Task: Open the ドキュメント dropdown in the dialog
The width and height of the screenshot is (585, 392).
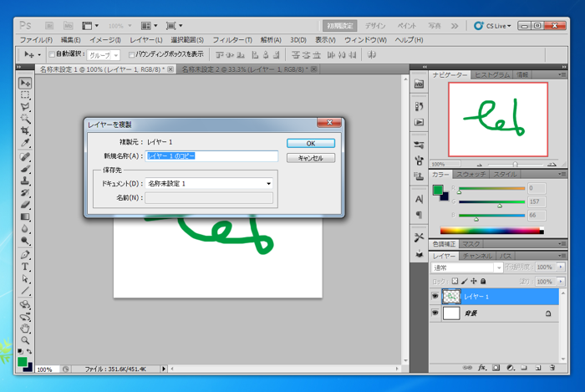Action: tap(209, 184)
